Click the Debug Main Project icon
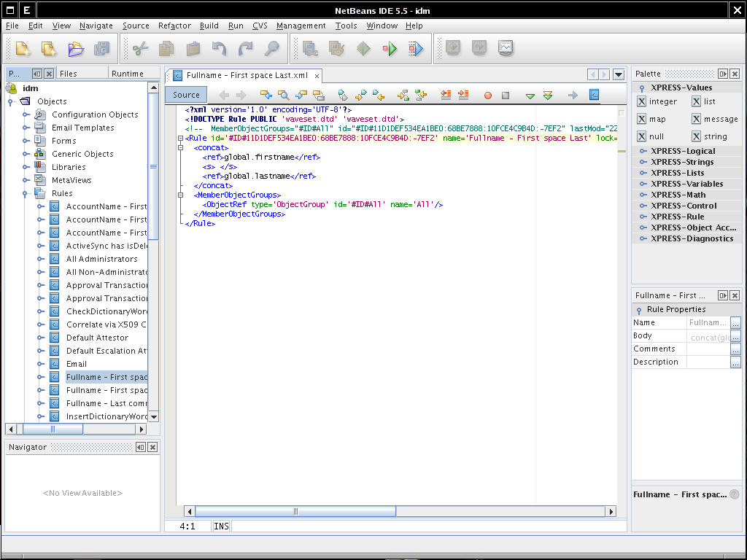Viewport: 747px width, 560px height. tap(416, 48)
